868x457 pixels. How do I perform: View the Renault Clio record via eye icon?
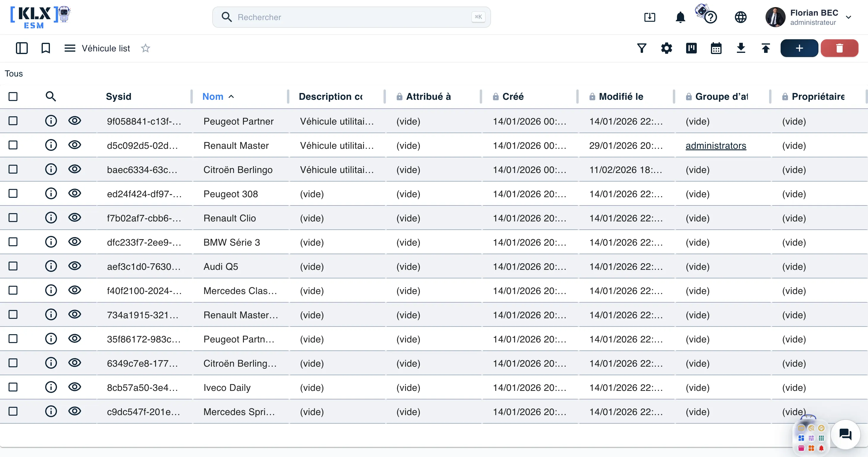click(74, 217)
